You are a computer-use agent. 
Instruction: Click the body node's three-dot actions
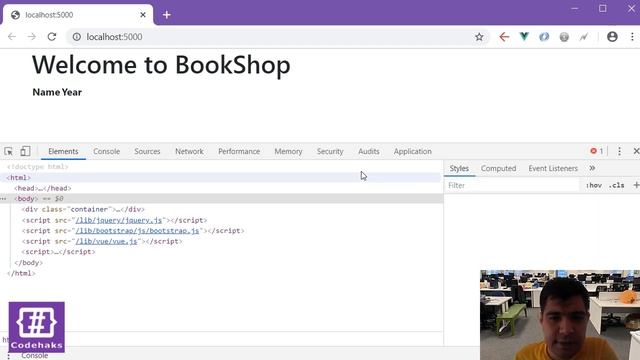[x=3, y=199]
